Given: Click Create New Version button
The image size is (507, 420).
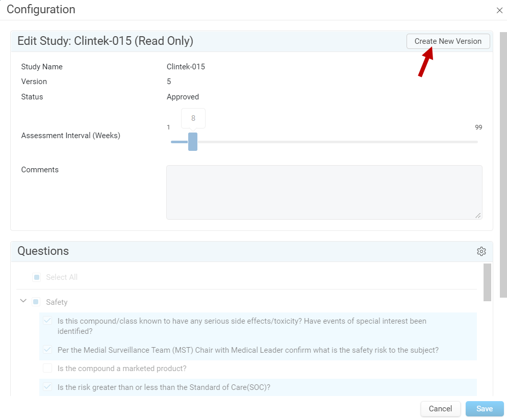Looking at the screenshot, I should [x=448, y=41].
